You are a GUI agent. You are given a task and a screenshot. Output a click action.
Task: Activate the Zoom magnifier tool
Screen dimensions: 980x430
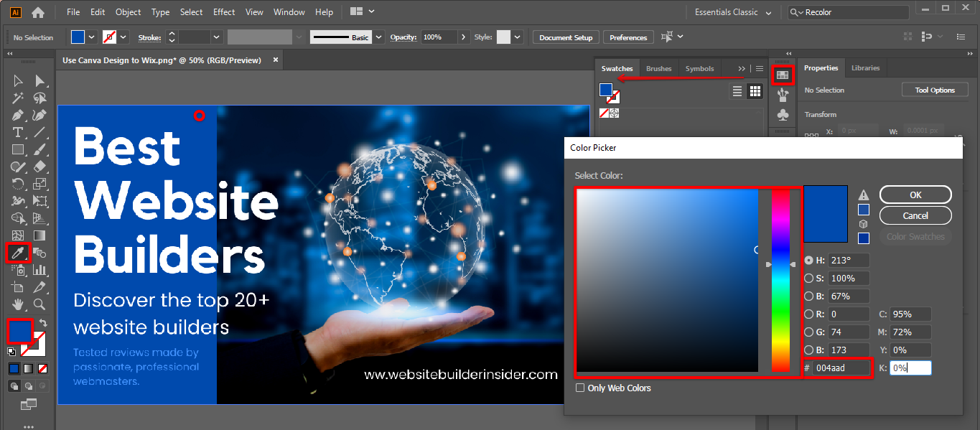[40, 304]
